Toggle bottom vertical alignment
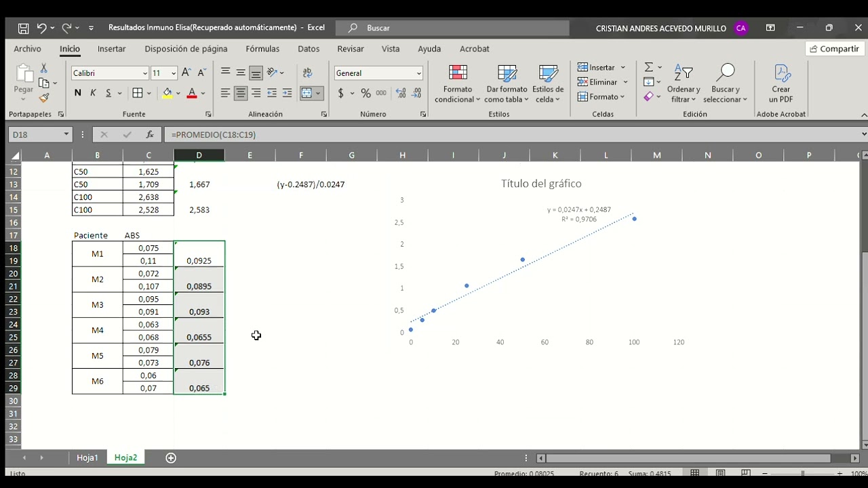Screen dimensions: 868x488 click(256, 73)
